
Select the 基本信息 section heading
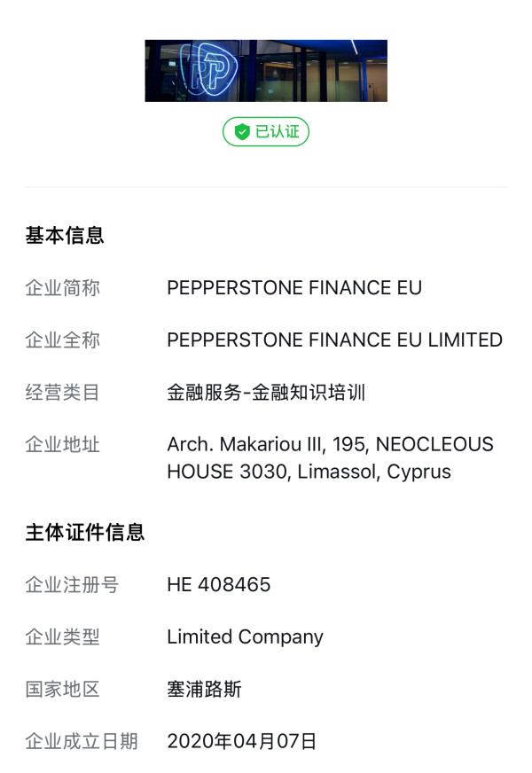pyautogui.click(x=65, y=236)
